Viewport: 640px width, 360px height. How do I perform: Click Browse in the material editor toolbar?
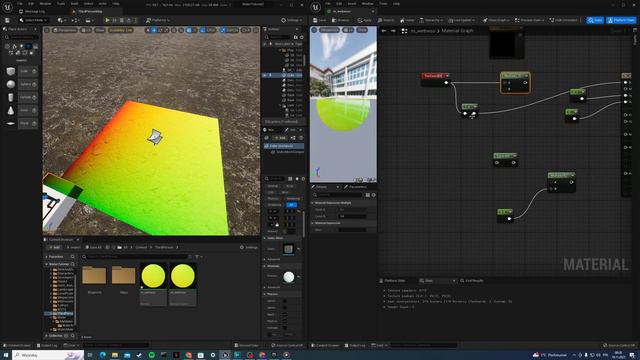click(340, 20)
